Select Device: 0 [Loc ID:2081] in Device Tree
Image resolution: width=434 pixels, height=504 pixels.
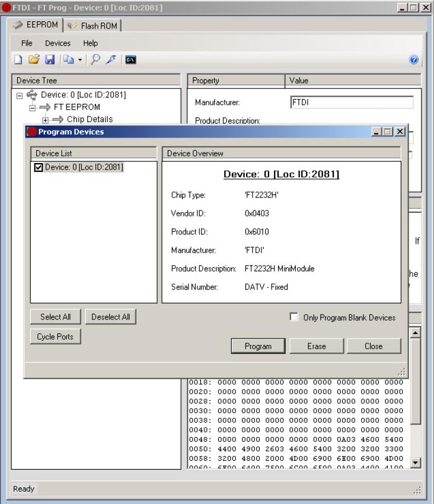click(83, 95)
